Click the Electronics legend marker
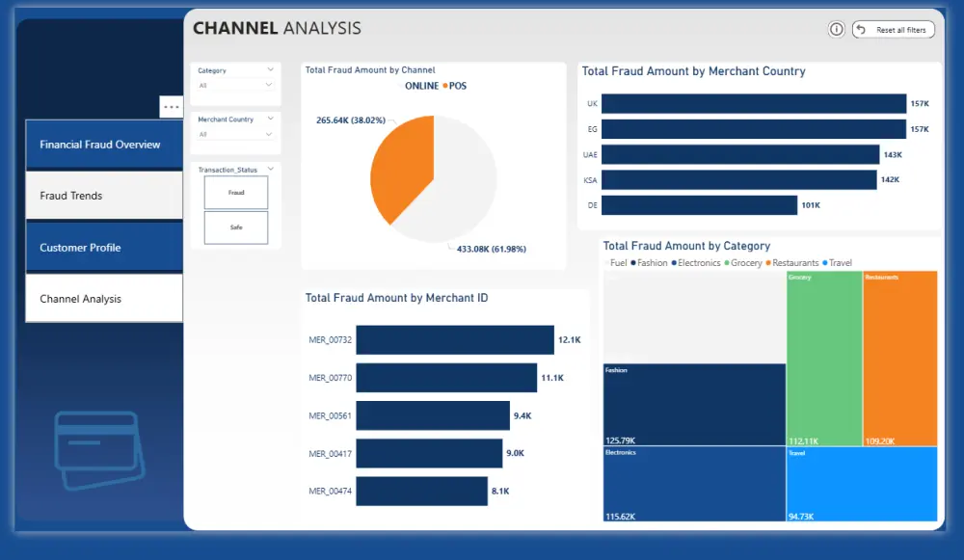The height and width of the screenshot is (560, 964). 674,263
